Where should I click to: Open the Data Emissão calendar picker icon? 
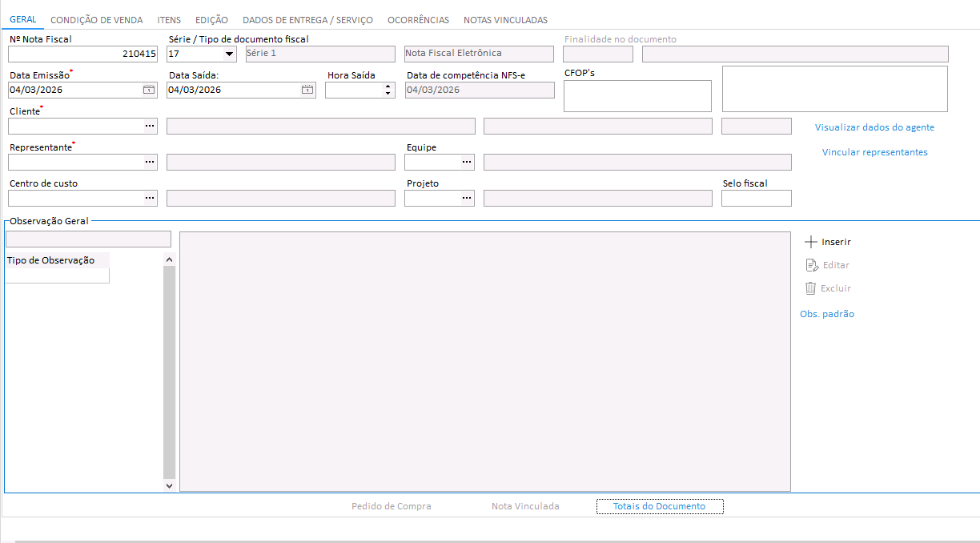point(149,90)
